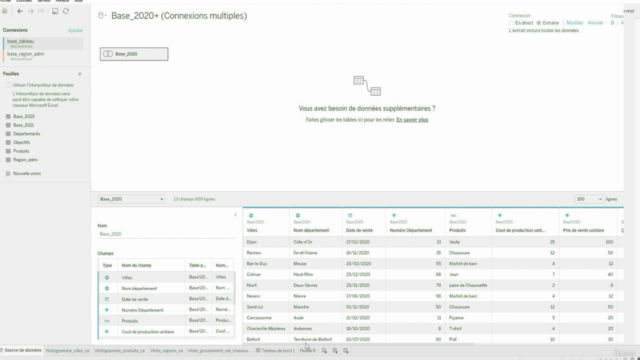This screenshot has width=640, height=360.
Task: Open the Tableau de bord 1 tab
Action: coord(275,351)
